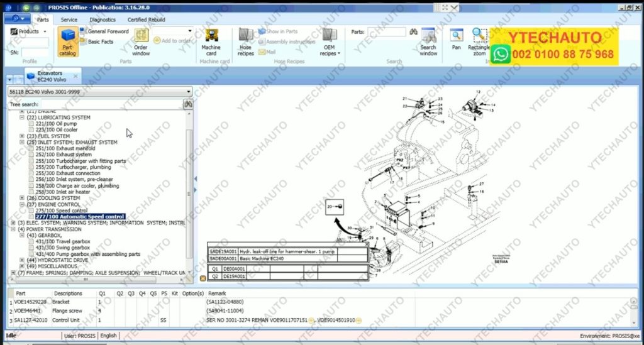
Task: Open the Part catalog
Action: (x=68, y=41)
